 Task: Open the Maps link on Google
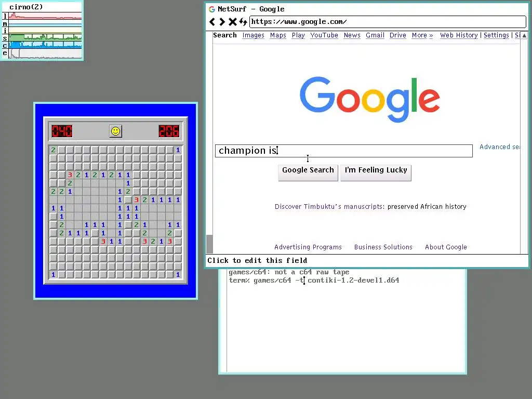(x=278, y=35)
